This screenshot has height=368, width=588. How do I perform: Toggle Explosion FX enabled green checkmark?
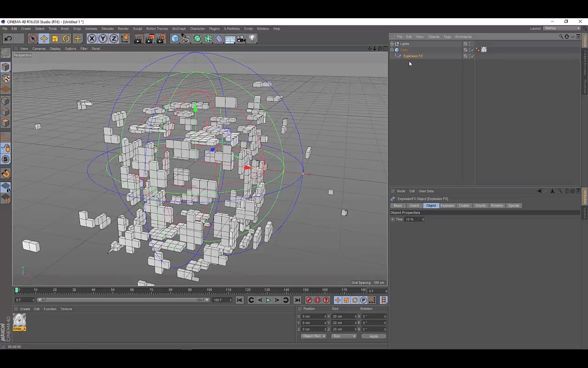coord(472,56)
